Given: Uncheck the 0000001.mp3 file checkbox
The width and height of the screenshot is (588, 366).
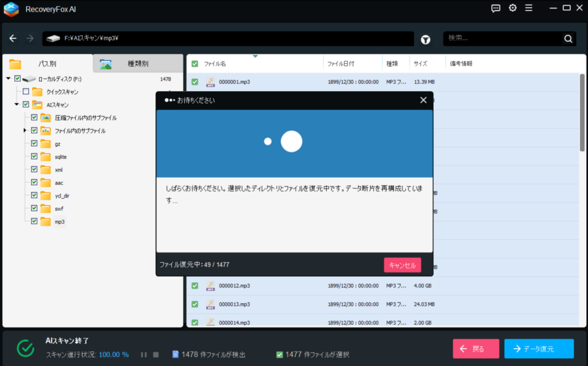Looking at the screenshot, I should tap(195, 82).
